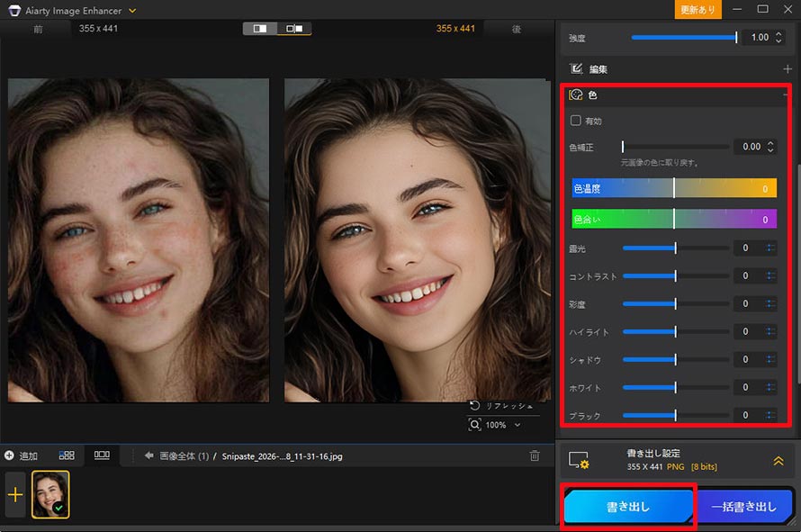Image resolution: width=801 pixels, height=532 pixels.
Task: Adjust the ホワイト whites slider
Action: coord(675,387)
